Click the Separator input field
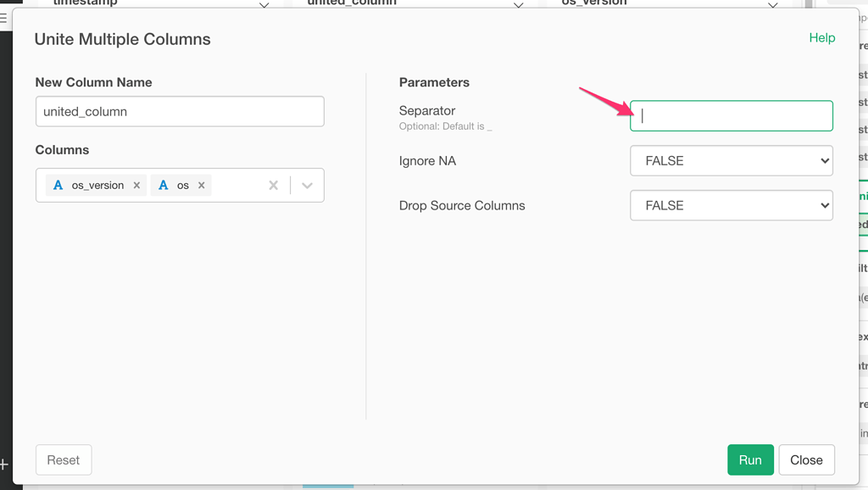The width and height of the screenshot is (868, 490). click(731, 116)
